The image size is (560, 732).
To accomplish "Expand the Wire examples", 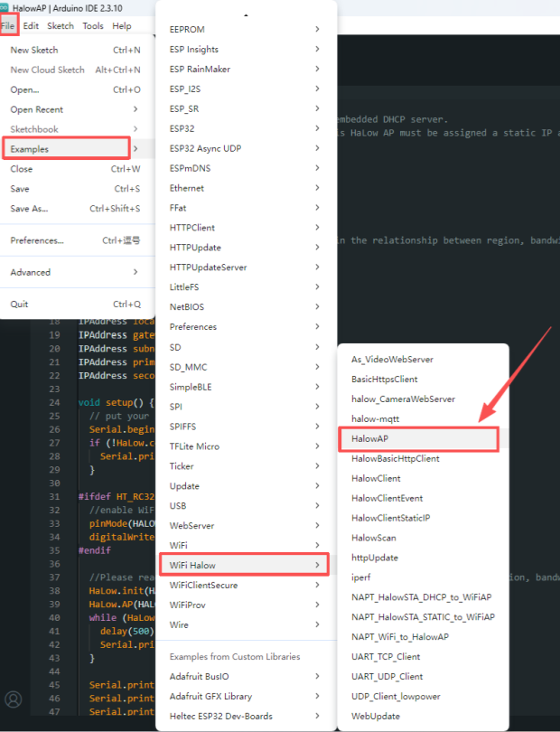I will tap(246, 624).
